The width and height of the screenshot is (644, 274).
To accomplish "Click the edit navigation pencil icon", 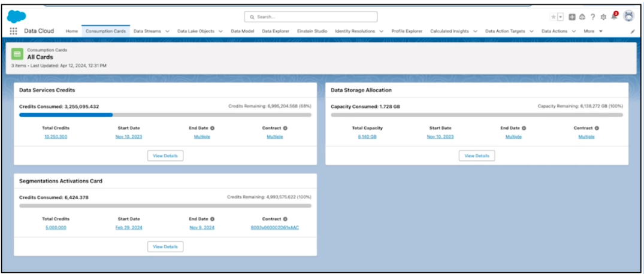I will 633,31.
